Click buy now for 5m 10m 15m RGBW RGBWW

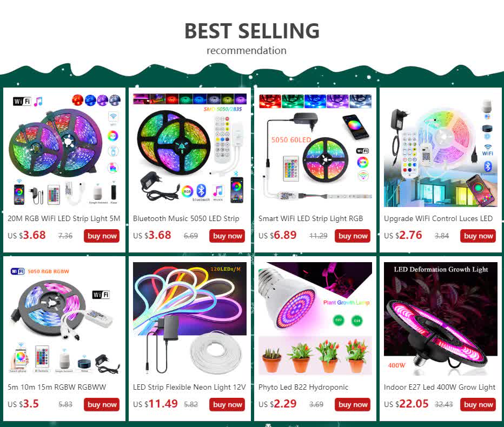tap(102, 404)
